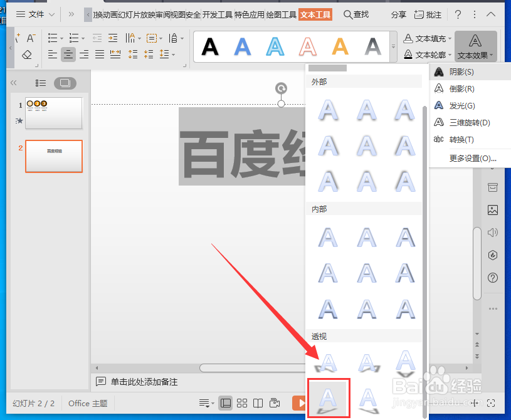Select slide 2 thumbnail
This screenshot has height=420, width=511.
[54, 156]
